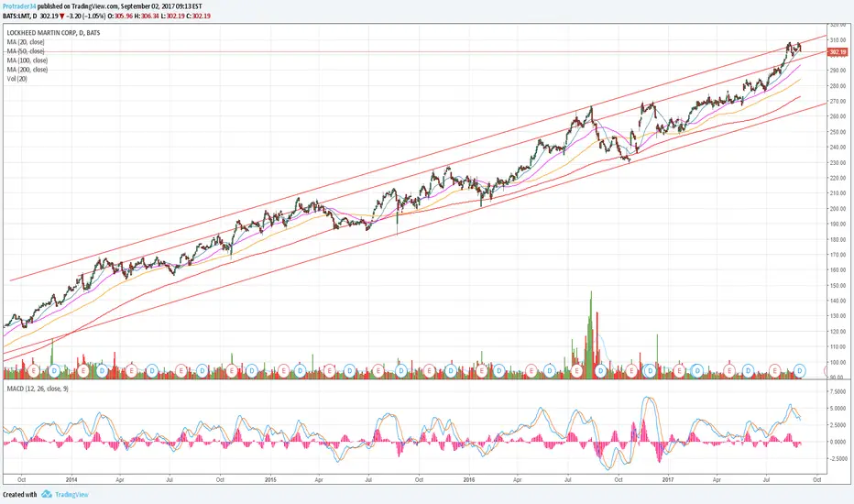Click the LOCKHEED MARTIN CORP, D, BATS title

click(x=53, y=33)
